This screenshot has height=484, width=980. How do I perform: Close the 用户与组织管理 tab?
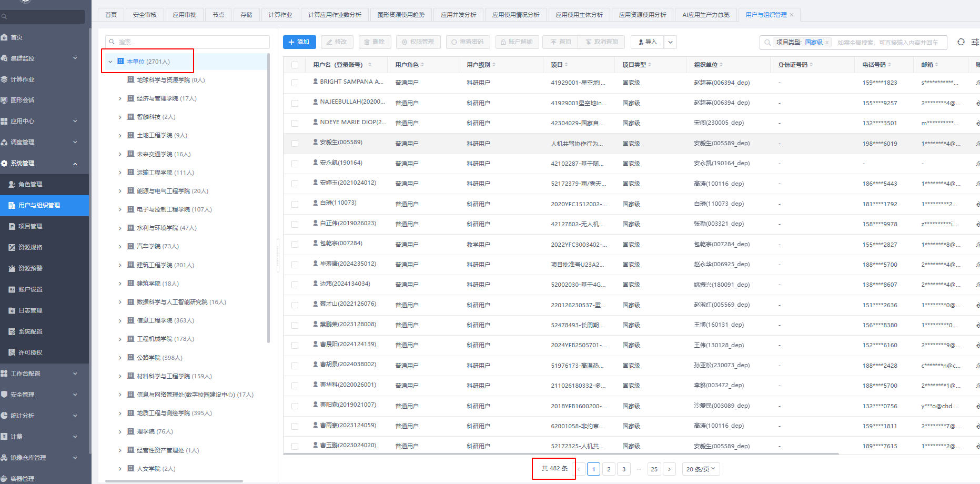click(x=792, y=15)
